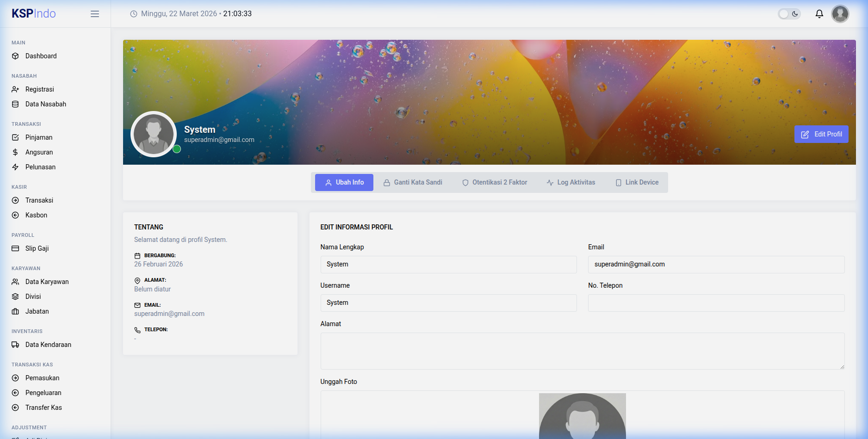Open the profile avatar menu
Screen dimensions: 868x439
click(x=840, y=14)
